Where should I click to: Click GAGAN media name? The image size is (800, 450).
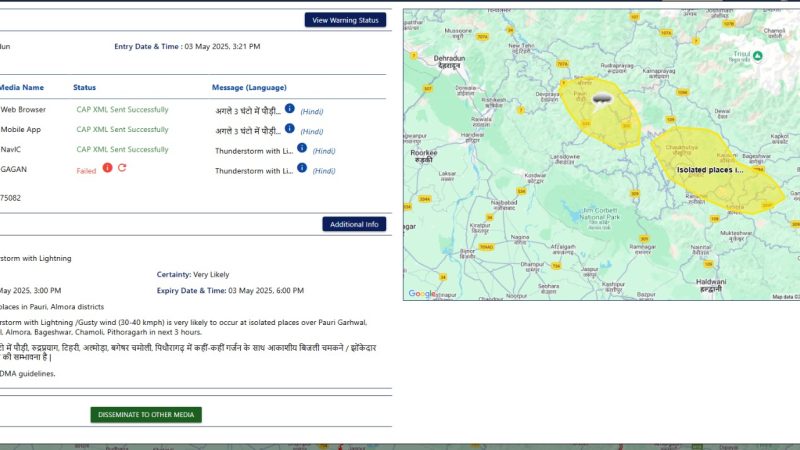14,169
